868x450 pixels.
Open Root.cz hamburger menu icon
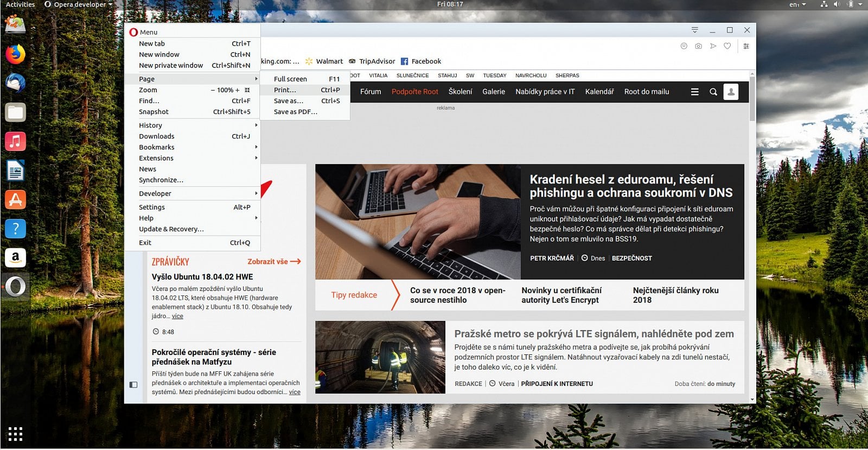click(x=694, y=92)
